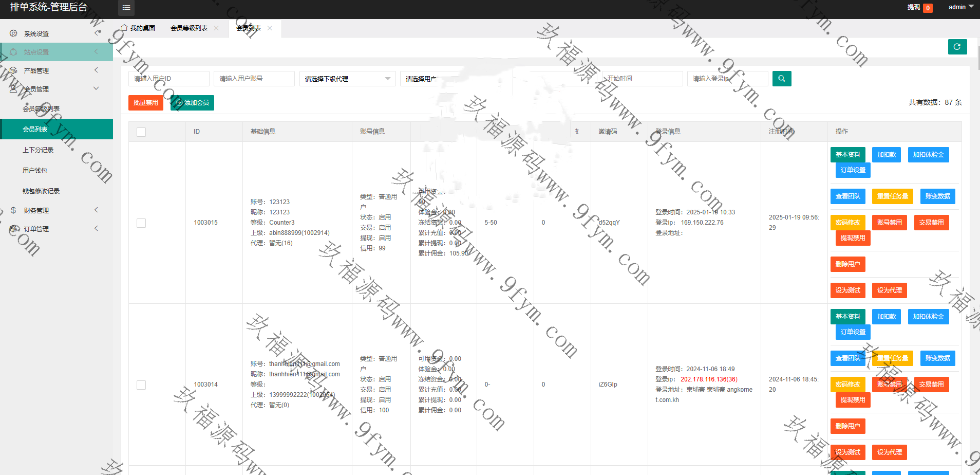Click the 请输入用户ID input field
The height and width of the screenshot is (475, 980).
168,79
